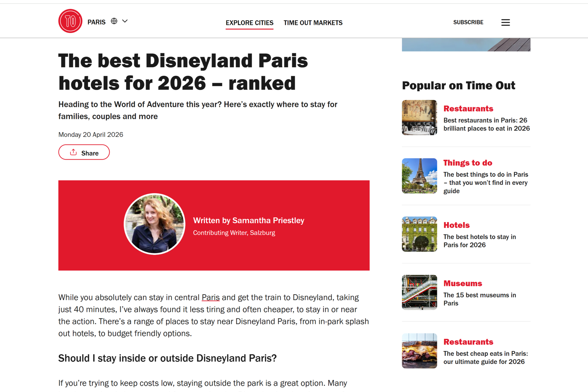Screen dimensions: 588x392
Task: Expand the city selector chevron
Action: [125, 21]
